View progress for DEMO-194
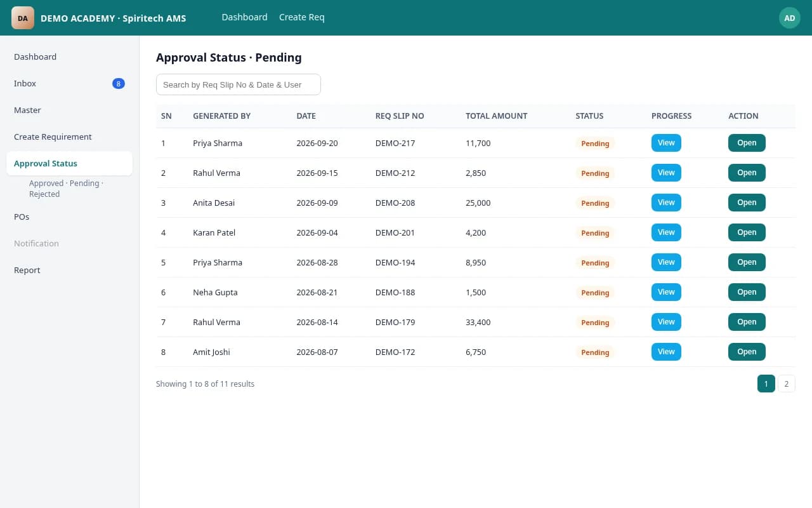Image resolution: width=812 pixels, height=508 pixels. point(666,262)
